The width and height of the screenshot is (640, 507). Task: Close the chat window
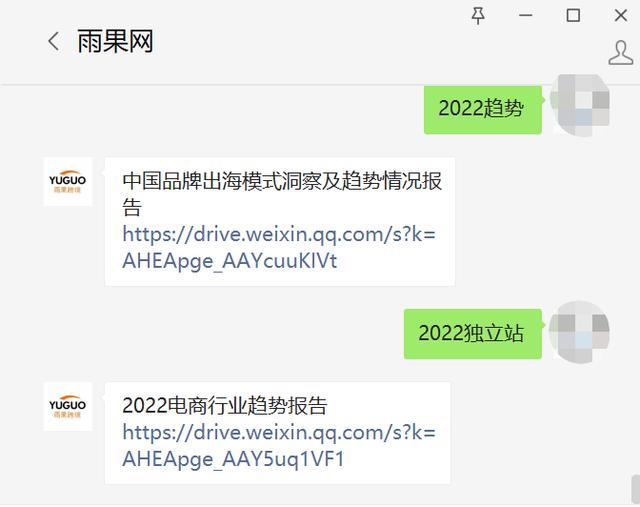coord(621,16)
